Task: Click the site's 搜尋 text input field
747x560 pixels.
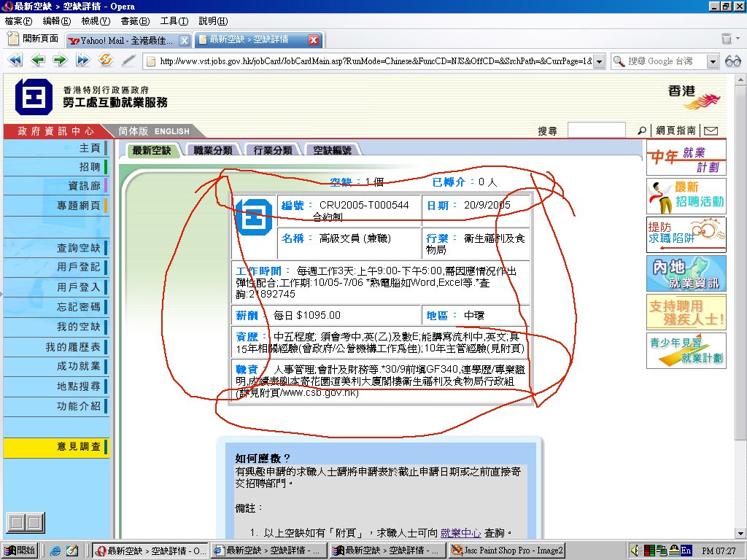Action: click(596, 131)
